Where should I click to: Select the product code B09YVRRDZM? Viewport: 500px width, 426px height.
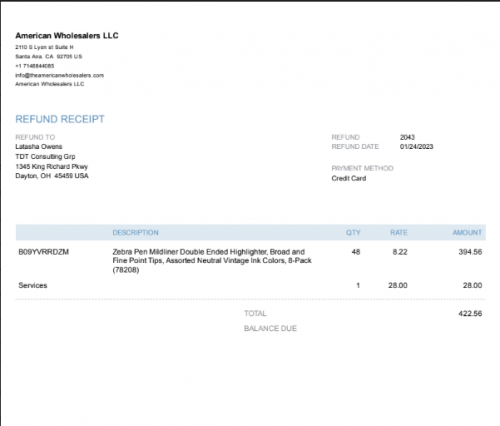tap(44, 252)
